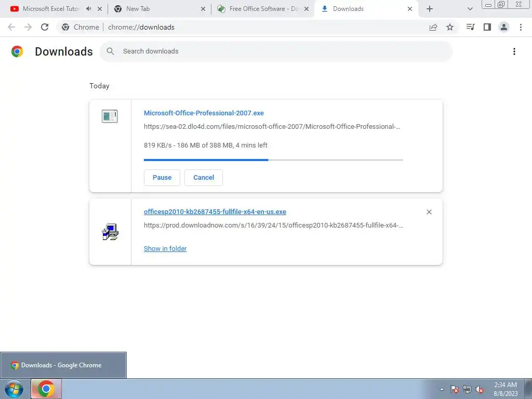
Task: Click the Chrome logo beside Downloads heading
Action: point(17,51)
